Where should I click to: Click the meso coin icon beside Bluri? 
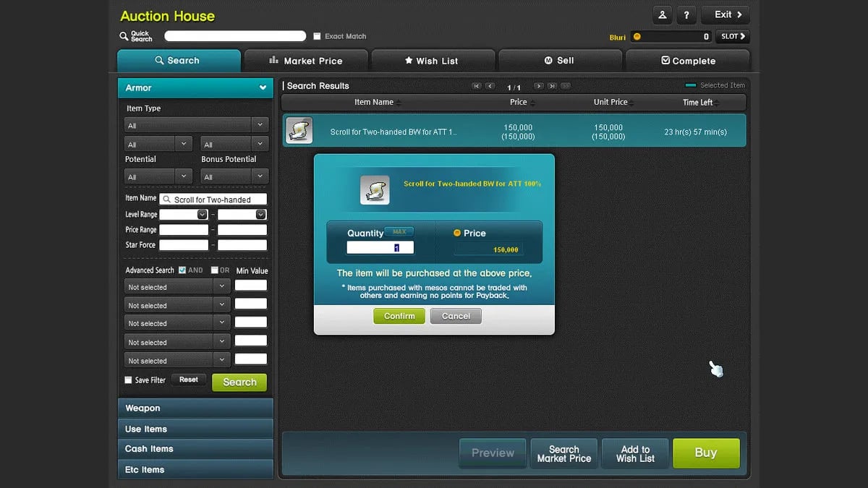(x=637, y=37)
